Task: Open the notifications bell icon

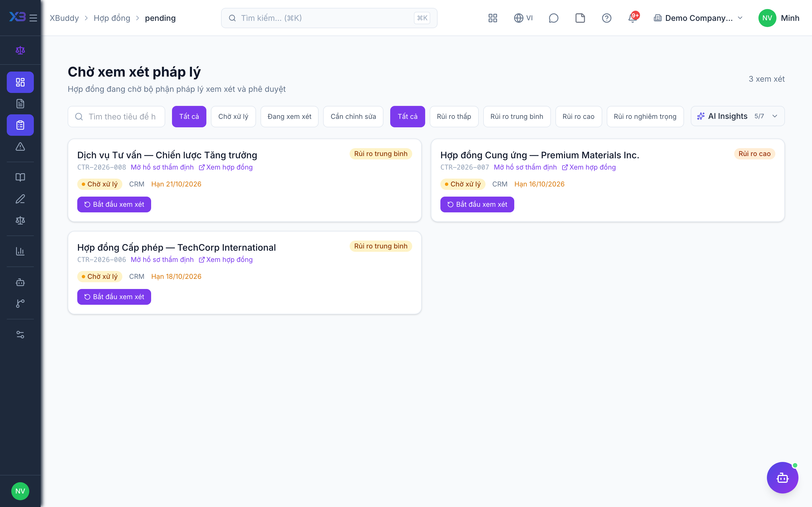Action: point(633,18)
